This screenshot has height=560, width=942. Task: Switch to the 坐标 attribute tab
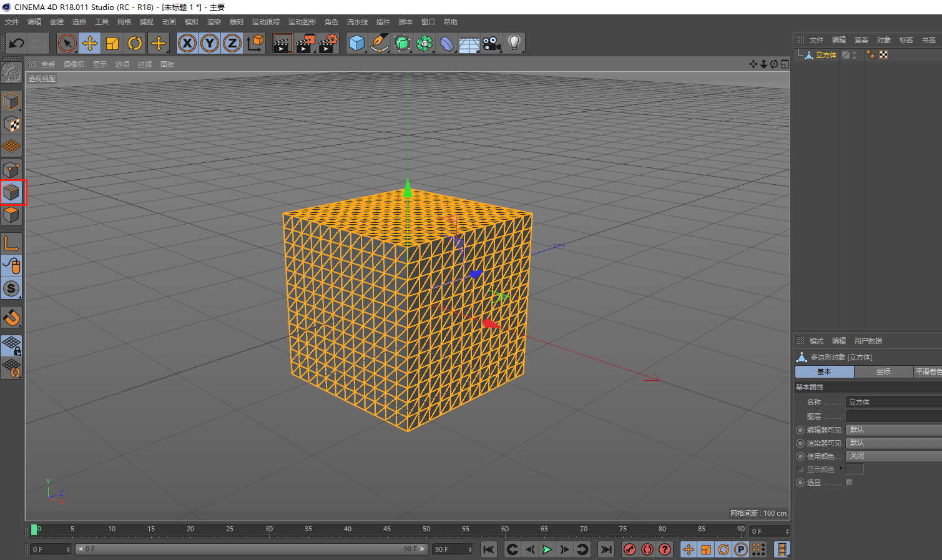click(x=883, y=371)
